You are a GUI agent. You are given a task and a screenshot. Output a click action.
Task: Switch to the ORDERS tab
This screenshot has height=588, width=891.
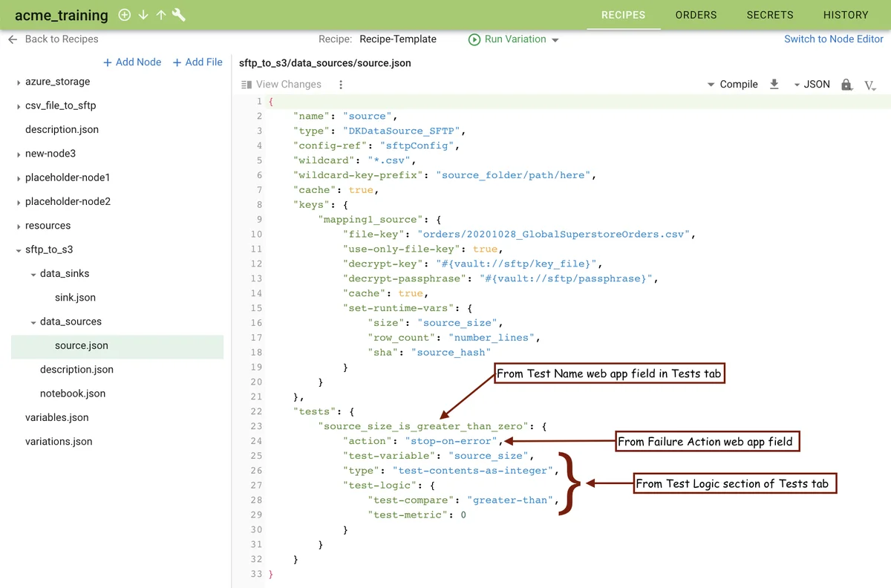696,15
